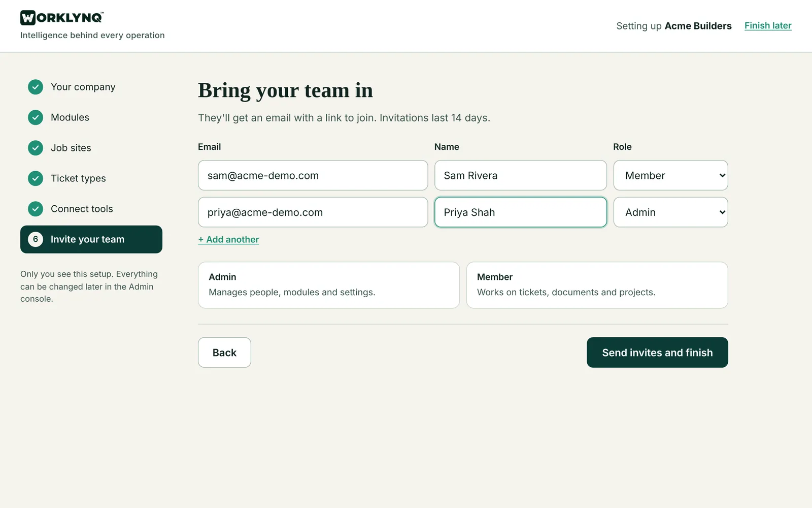Screen dimensions: 812x508
Task: Click the Ticket types checkmark icon
Action: pyautogui.click(x=36, y=178)
